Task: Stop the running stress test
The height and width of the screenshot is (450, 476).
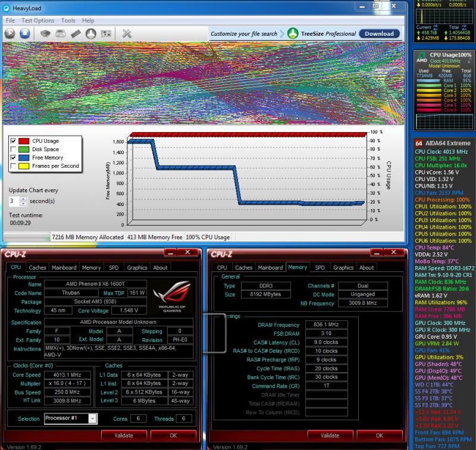Action: click(x=24, y=34)
